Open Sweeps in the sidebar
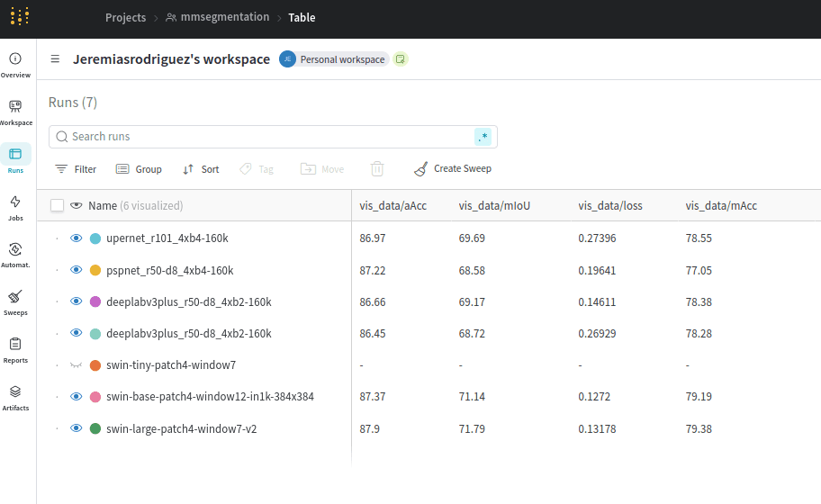The width and height of the screenshot is (821, 504). [15, 302]
